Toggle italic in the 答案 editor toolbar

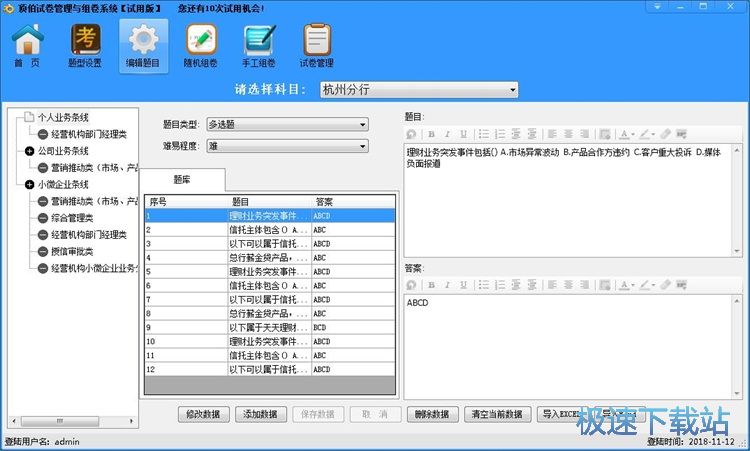(447, 285)
